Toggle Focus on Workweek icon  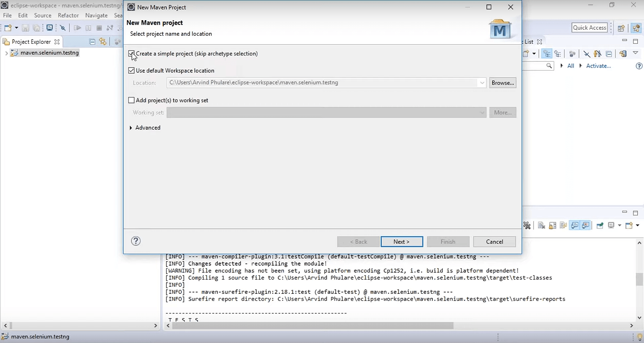click(x=597, y=54)
